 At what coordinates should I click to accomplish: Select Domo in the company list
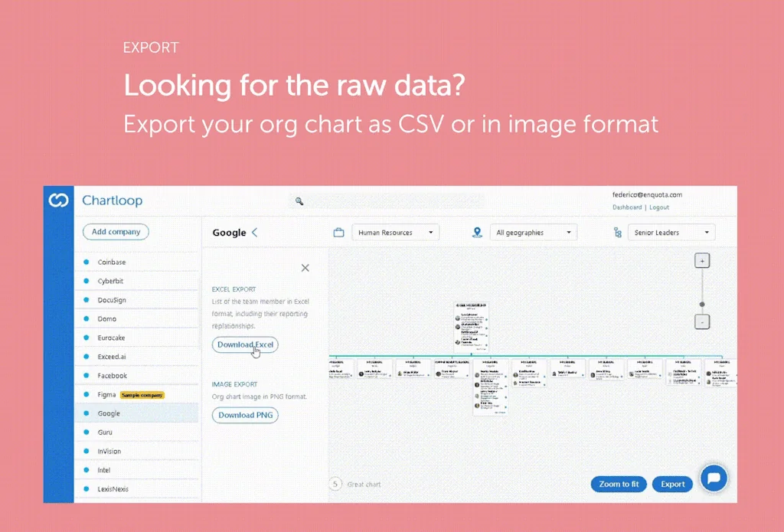point(136,318)
